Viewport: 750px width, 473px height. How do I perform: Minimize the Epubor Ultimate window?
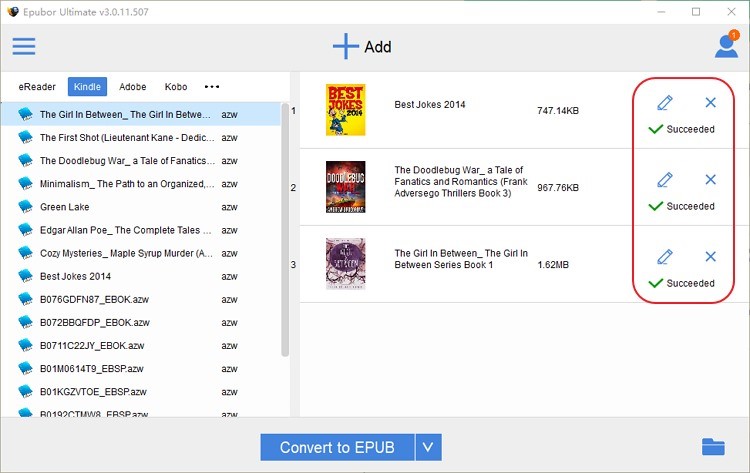pyautogui.click(x=662, y=11)
